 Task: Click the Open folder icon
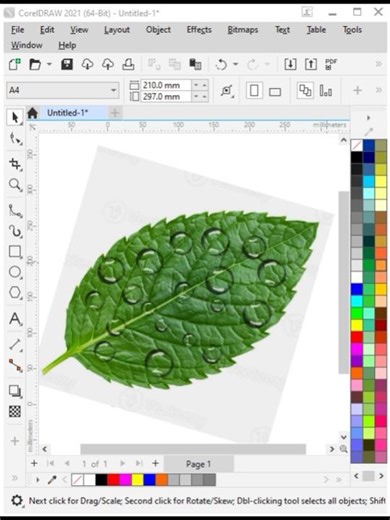35,64
